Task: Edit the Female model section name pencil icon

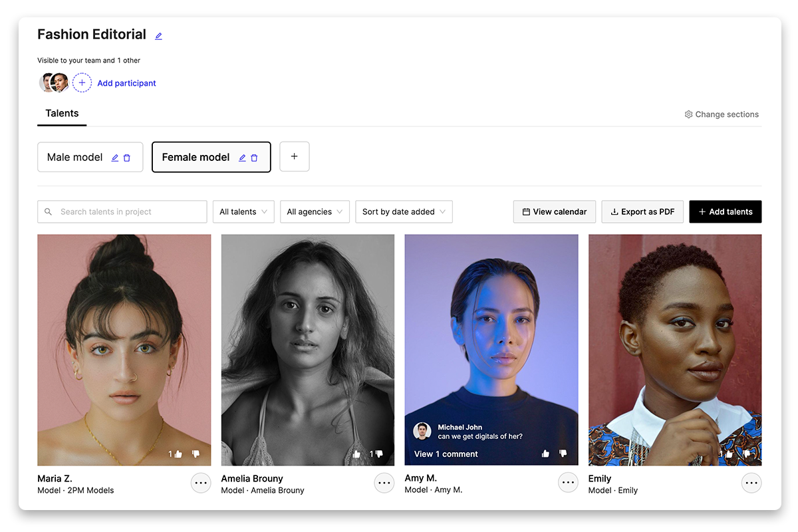Action: 242,158
